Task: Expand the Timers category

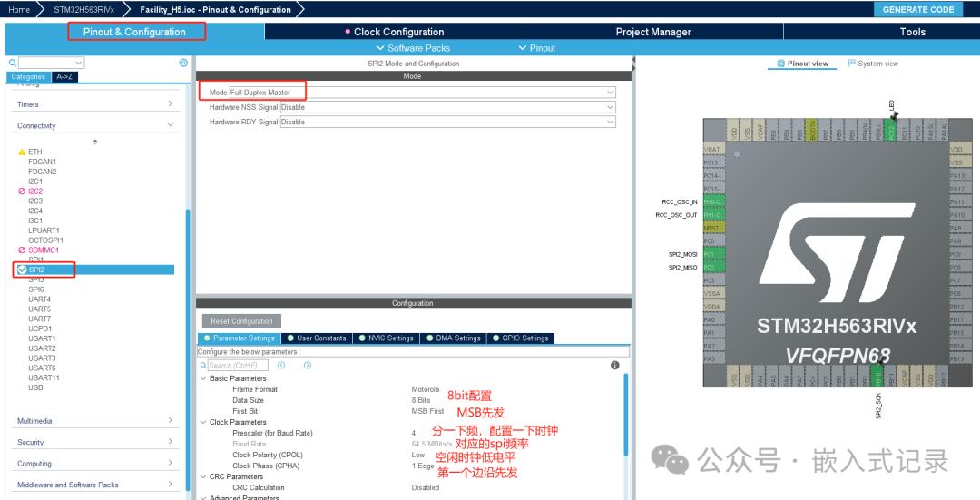Action: [x=95, y=104]
